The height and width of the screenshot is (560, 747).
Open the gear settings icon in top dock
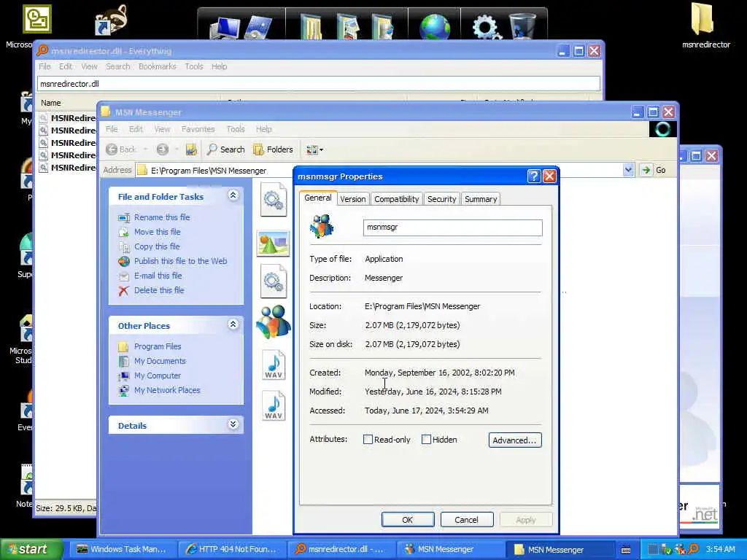pyautogui.click(x=485, y=27)
